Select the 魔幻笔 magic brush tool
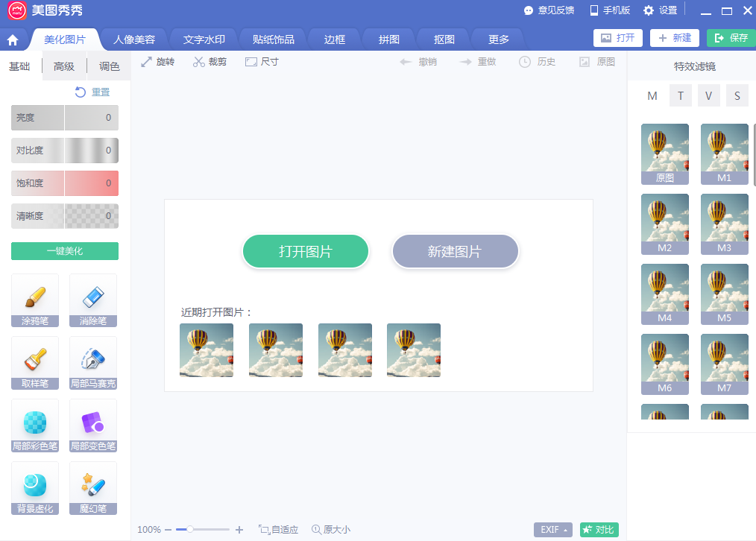Viewport: 756px width, 541px height. 93,489
